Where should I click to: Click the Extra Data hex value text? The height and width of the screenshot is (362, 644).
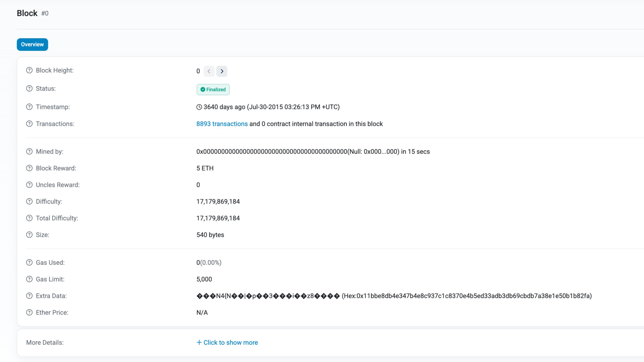point(467,296)
